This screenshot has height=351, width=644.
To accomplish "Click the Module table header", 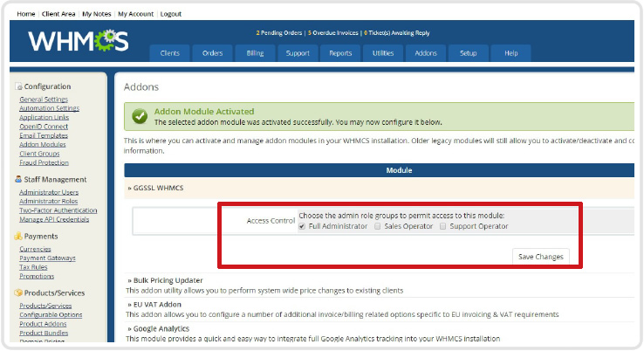I will pos(379,170).
